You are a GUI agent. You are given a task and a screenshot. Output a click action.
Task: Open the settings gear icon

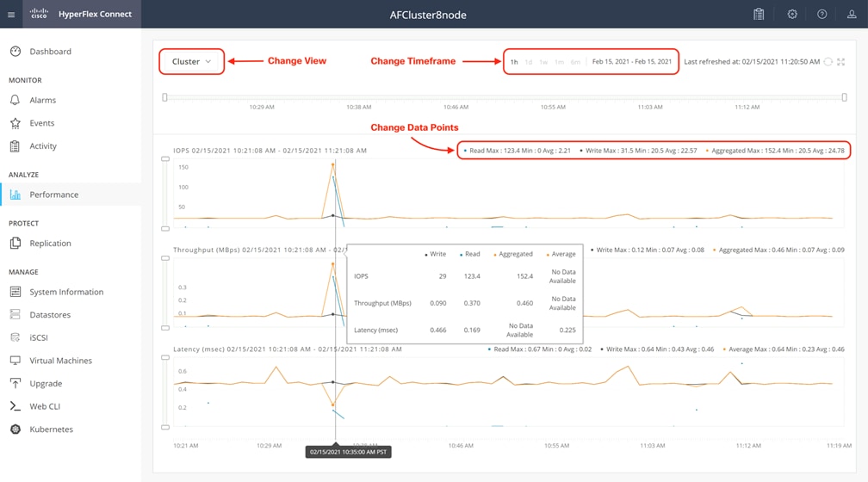coord(792,15)
